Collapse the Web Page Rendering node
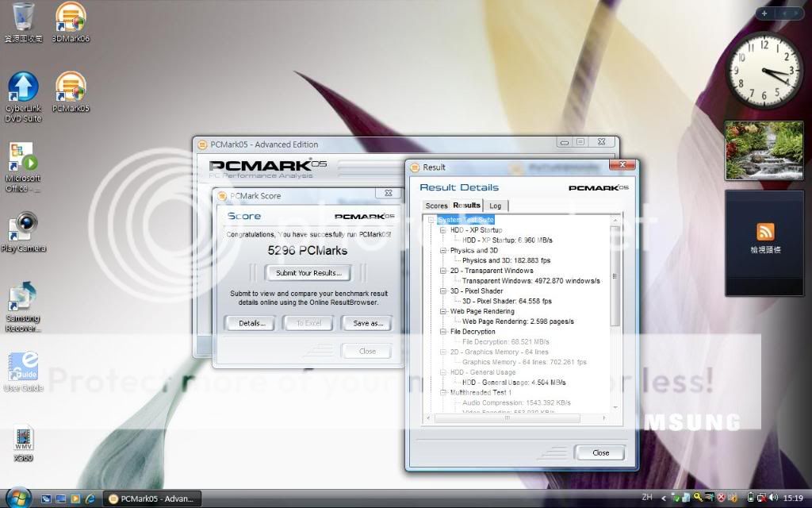This screenshot has height=508, width=812. click(x=442, y=311)
